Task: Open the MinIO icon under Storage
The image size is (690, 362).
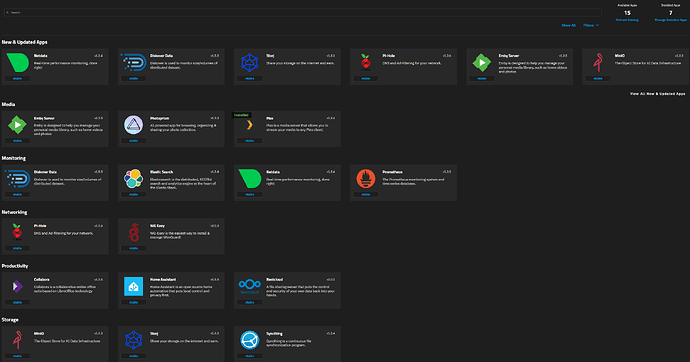Action: point(17,340)
